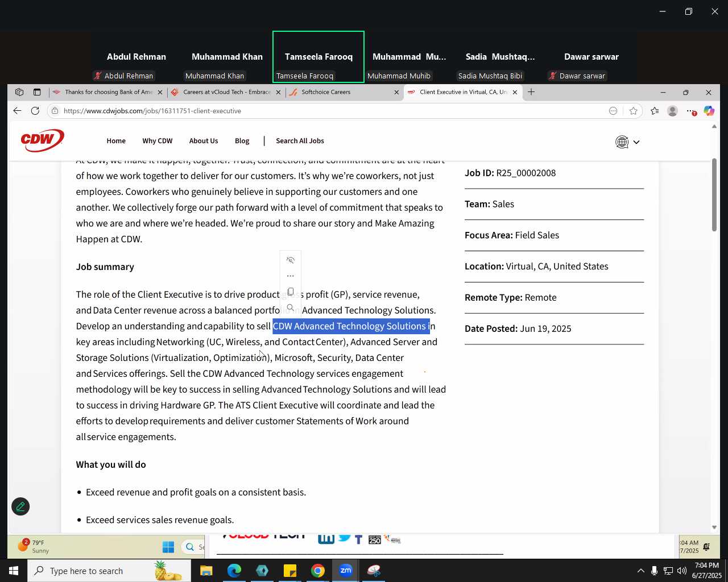Open File Explorer from the taskbar

click(206, 571)
